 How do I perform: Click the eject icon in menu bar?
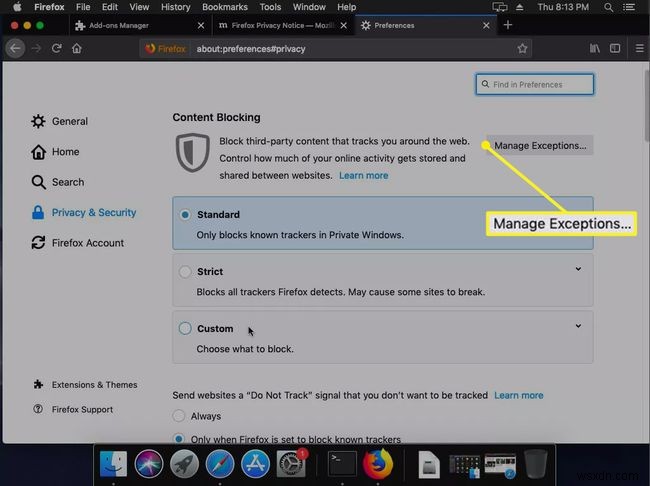(519, 7)
